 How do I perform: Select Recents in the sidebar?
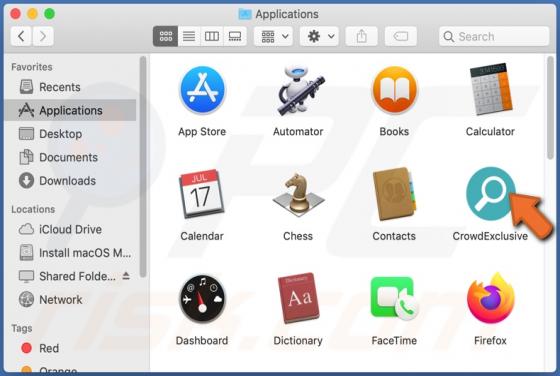[x=70, y=87]
